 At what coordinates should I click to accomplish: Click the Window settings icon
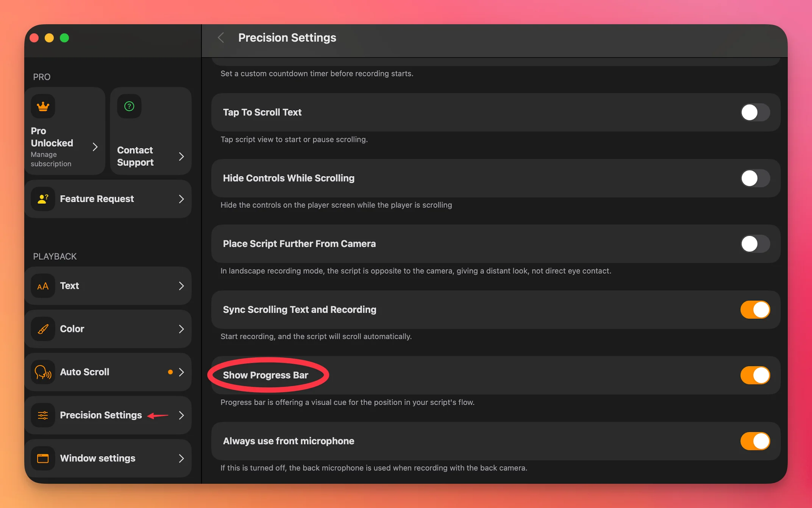click(43, 458)
